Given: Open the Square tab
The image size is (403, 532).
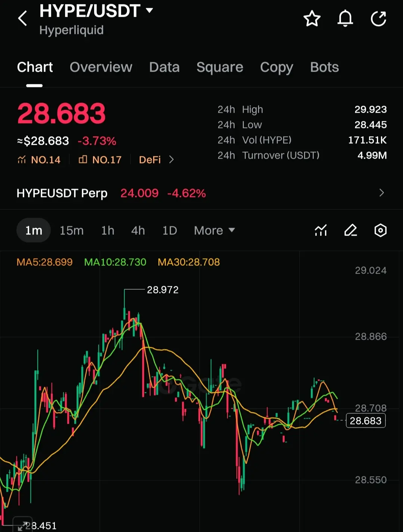Looking at the screenshot, I should pyautogui.click(x=220, y=67).
